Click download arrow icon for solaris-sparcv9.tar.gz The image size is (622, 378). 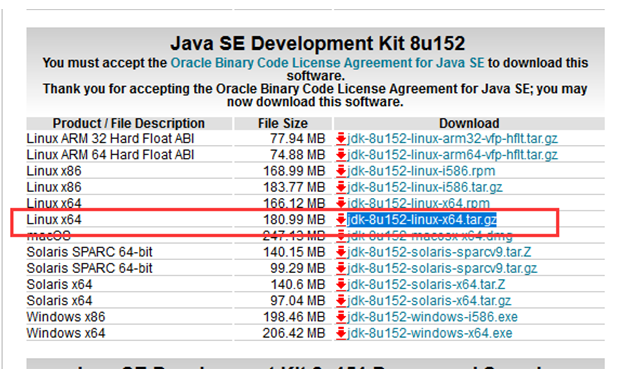click(341, 269)
